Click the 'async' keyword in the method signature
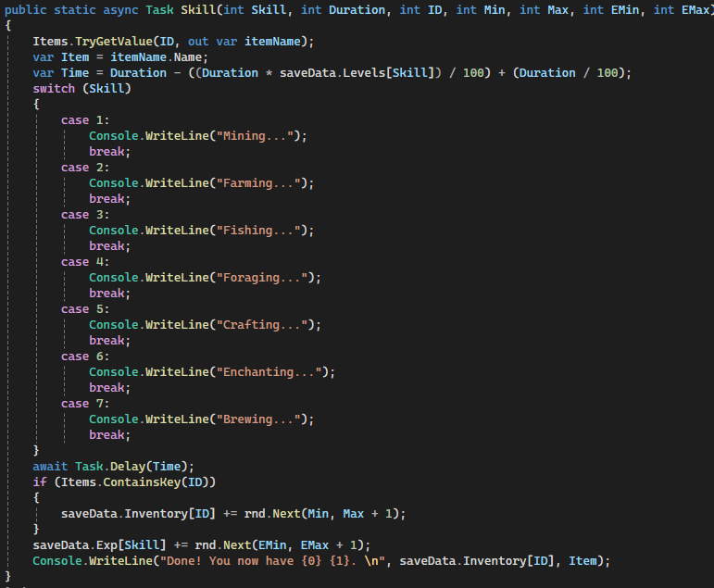Viewport: 714px width, 588px height. 120,9
